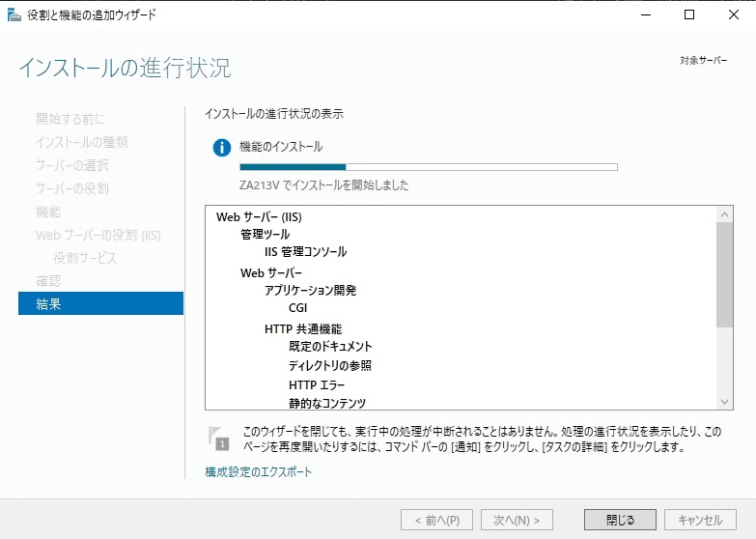Click the Web サーバー sub-entry in list
Image resolution: width=756 pixels, height=539 pixels.
click(x=271, y=273)
